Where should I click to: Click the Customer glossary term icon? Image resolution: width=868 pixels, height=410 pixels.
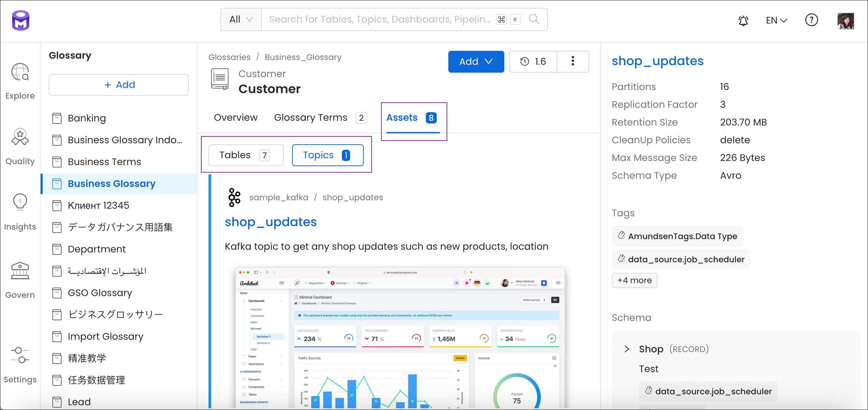pos(220,79)
